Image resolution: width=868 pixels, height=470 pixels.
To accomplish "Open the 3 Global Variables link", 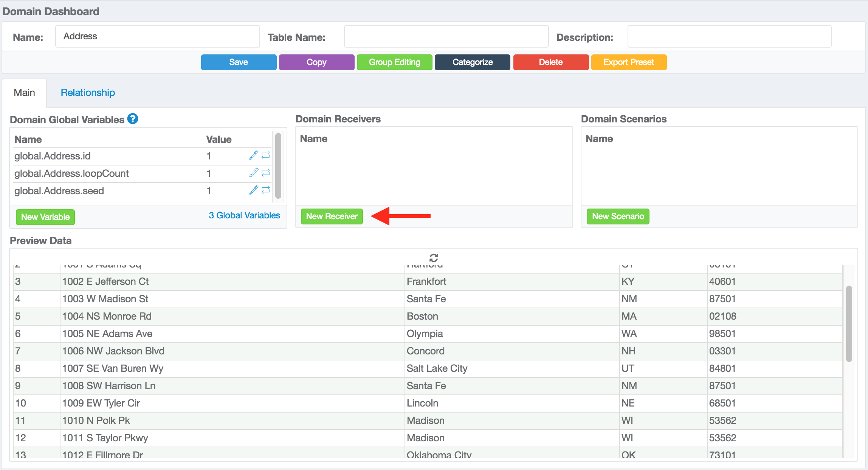I will click(244, 215).
